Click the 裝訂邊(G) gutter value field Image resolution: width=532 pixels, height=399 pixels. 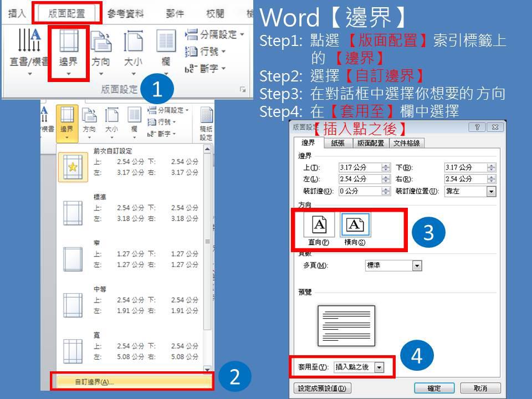[x=360, y=191]
